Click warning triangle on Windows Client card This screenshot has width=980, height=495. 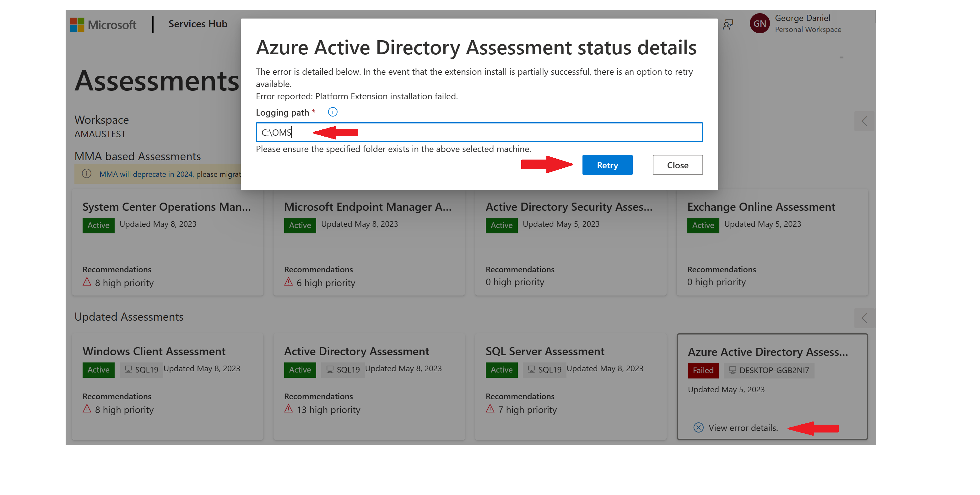pyautogui.click(x=87, y=409)
